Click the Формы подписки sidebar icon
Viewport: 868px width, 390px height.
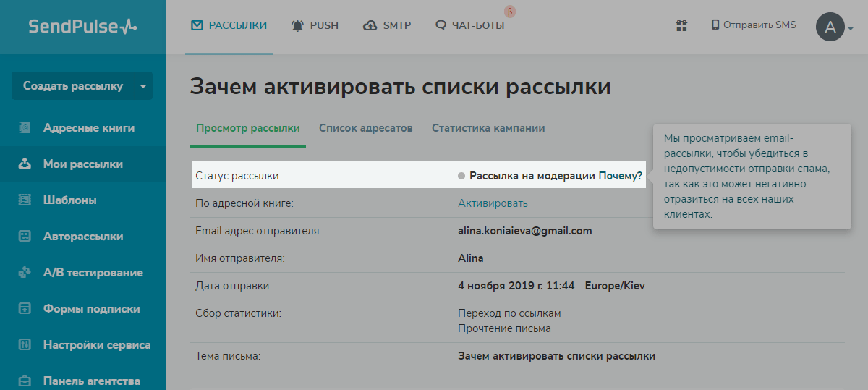[x=25, y=309]
